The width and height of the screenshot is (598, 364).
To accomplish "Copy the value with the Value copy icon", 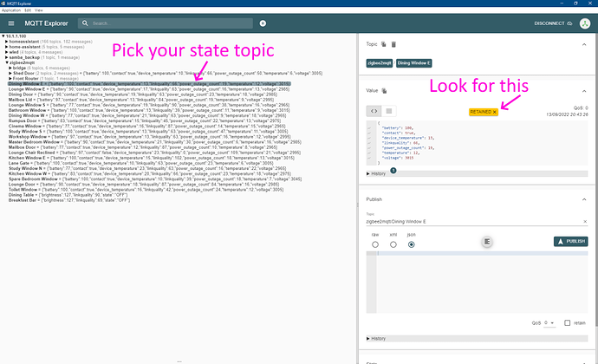I will point(384,91).
